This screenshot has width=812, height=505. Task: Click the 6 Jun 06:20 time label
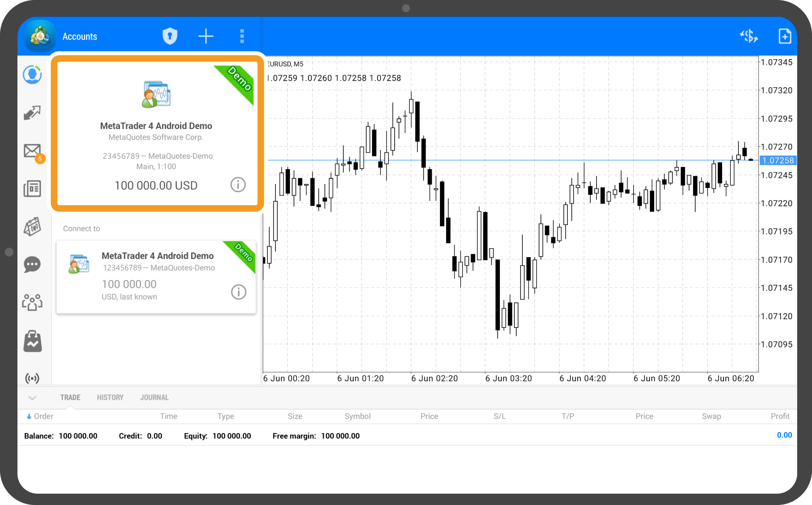(x=731, y=379)
